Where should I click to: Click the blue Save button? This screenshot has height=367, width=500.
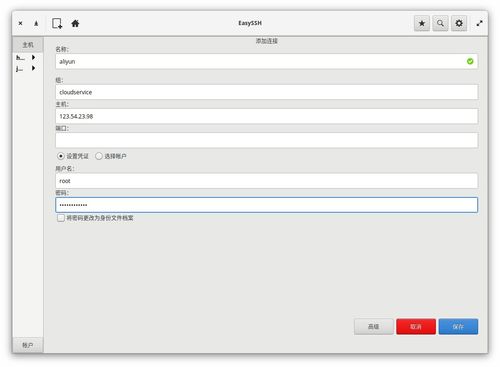pos(458,326)
